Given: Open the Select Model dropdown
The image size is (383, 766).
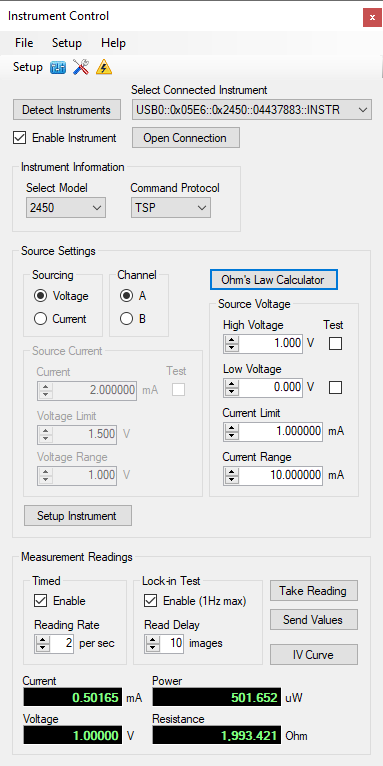Looking at the screenshot, I should (65, 208).
